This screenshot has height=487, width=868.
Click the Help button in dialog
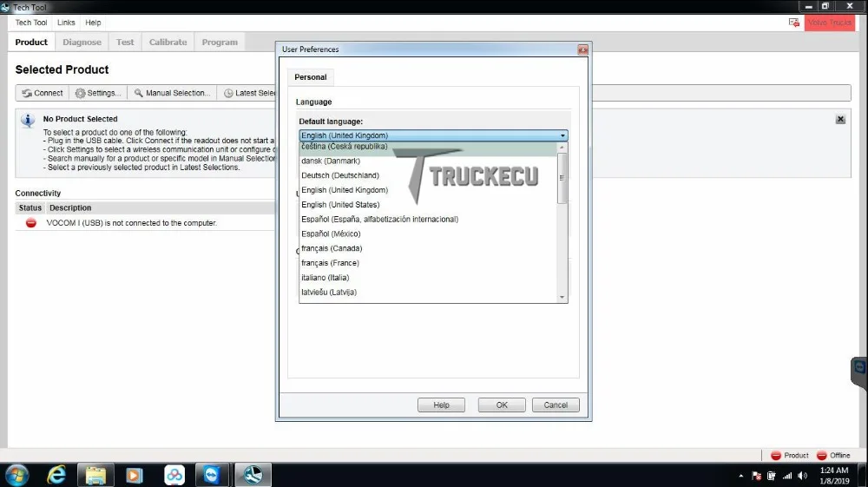pyautogui.click(x=441, y=405)
